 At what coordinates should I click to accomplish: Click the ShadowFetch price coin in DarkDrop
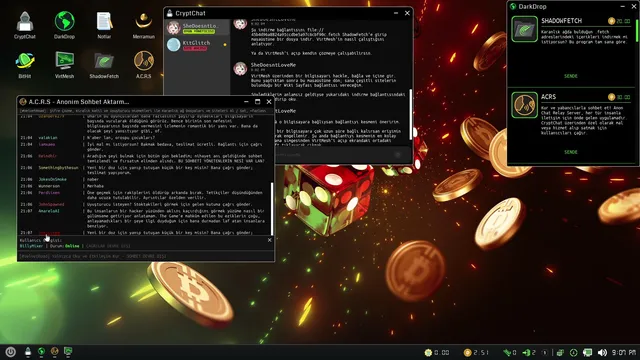coord(611,21)
